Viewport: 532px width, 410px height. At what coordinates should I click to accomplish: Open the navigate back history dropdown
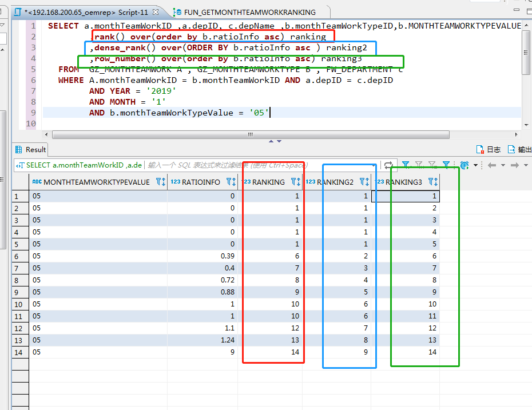pyautogui.click(x=503, y=165)
